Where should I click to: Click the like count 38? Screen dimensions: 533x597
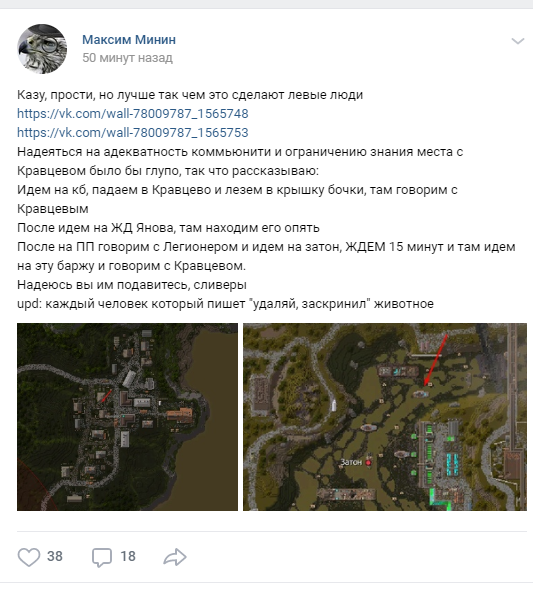click(55, 556)
